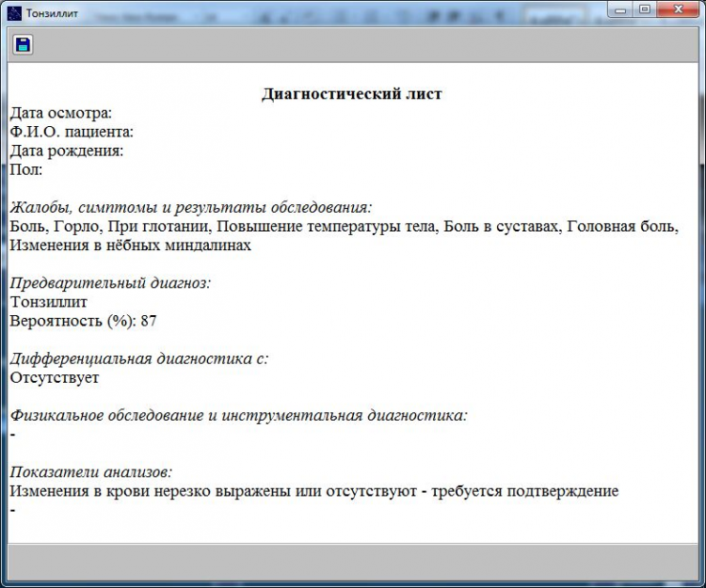706x588 pixels.
Task: Click the Изменения в крови line
Action: coord(314,491)
